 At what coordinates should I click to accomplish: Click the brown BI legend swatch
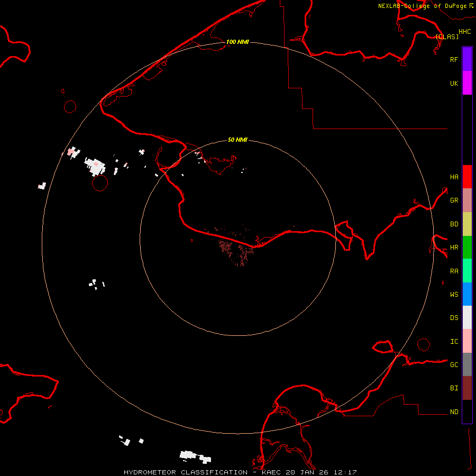467,388
